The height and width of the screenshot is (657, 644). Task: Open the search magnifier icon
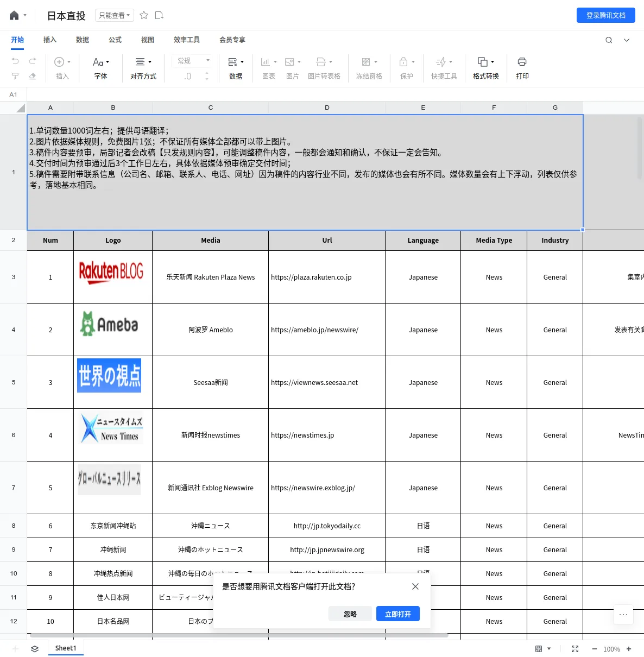pyautogui.click(x=609, y=40)
